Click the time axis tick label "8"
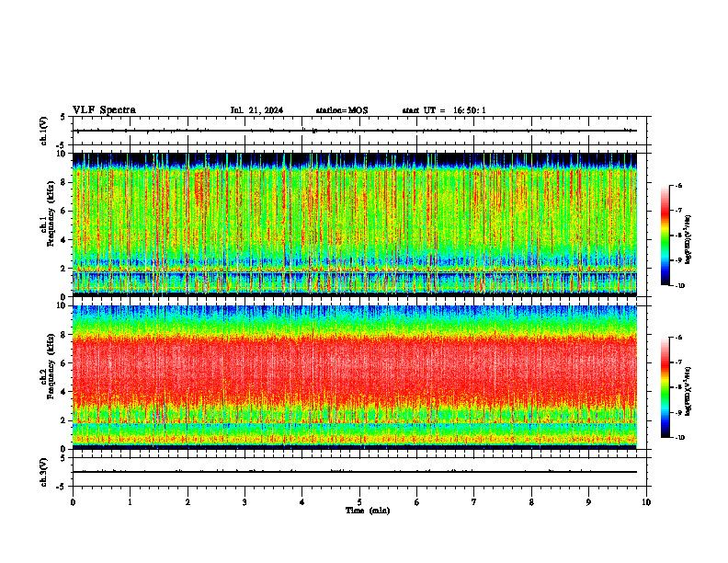This screenshot has width=728, height=563. click(531, 502)
